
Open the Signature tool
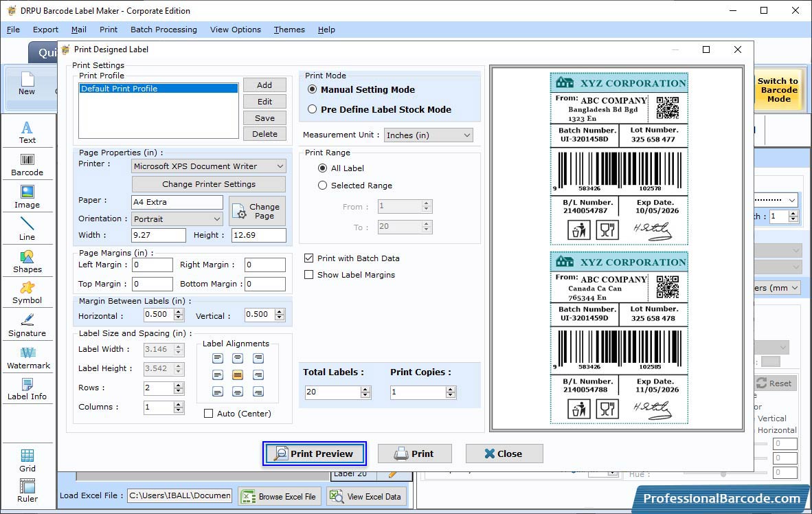pos(27,326)
